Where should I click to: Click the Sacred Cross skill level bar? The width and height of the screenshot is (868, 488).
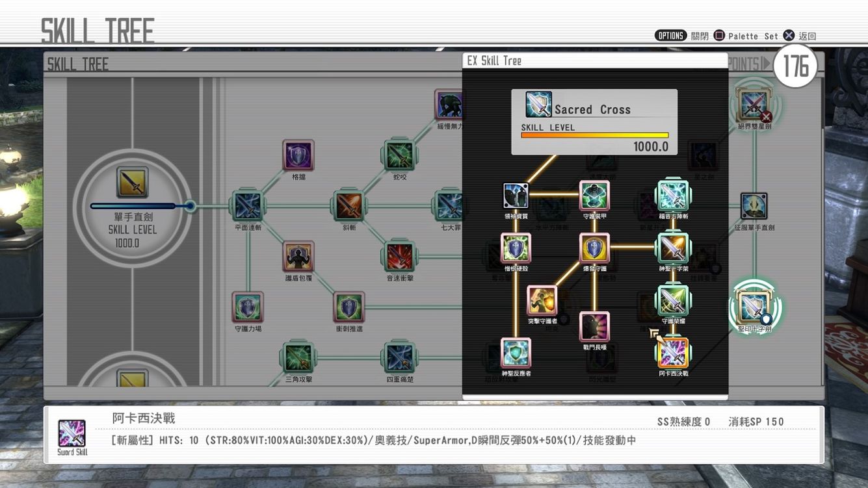(594, 136)
